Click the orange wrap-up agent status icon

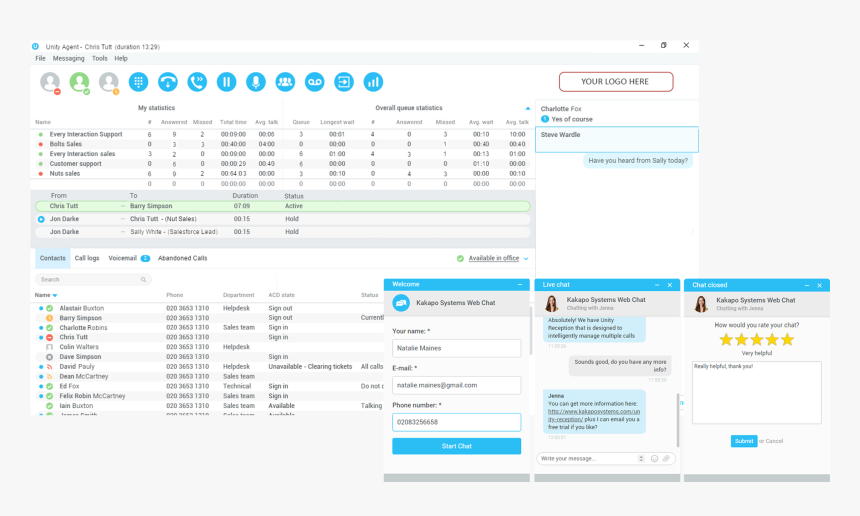click(x=109, y=82)
